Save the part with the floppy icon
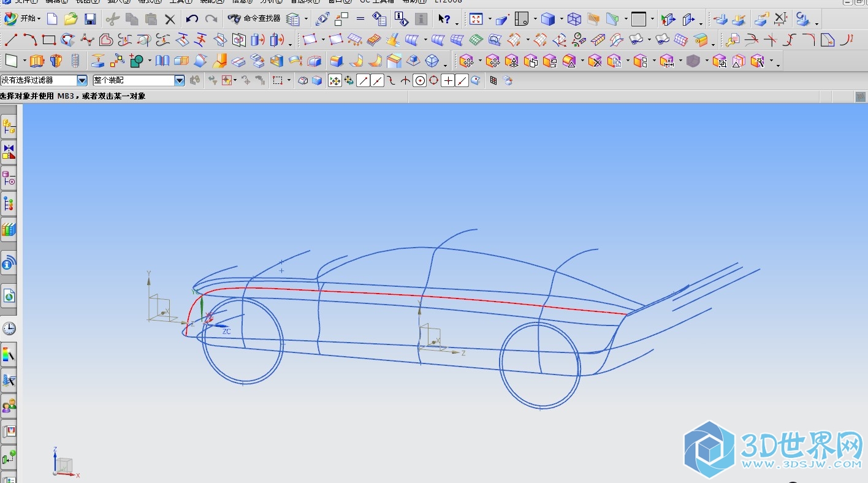This screenshot has width=868, height=483. tap(90, 19)
